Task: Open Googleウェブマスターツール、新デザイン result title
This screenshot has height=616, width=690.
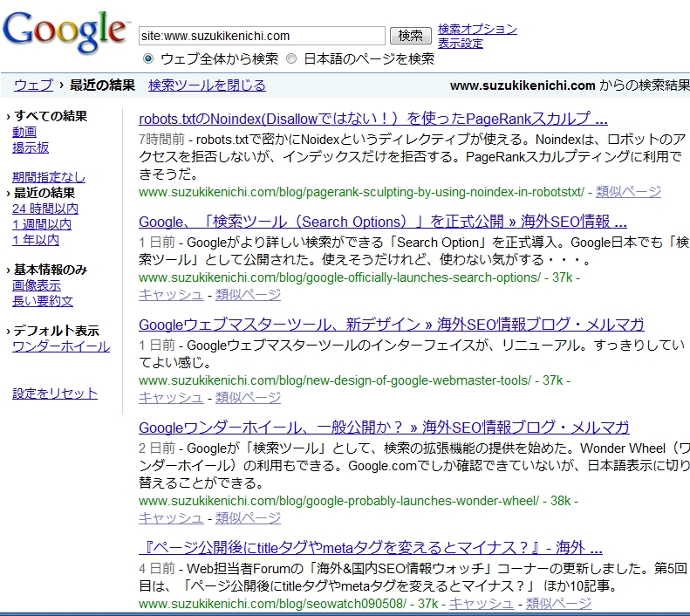Action: click(391, 325)
